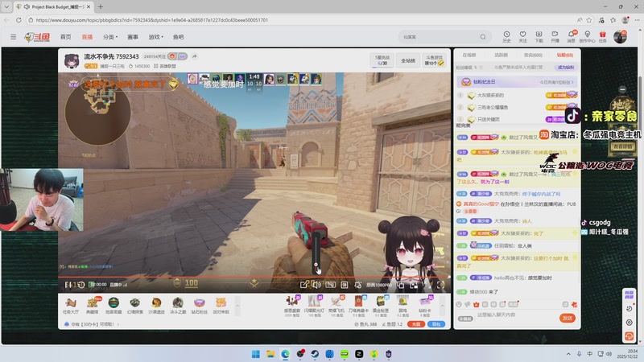Pause the live stream playback
This screenshot has width=644, height=362.
click(68, 285)
